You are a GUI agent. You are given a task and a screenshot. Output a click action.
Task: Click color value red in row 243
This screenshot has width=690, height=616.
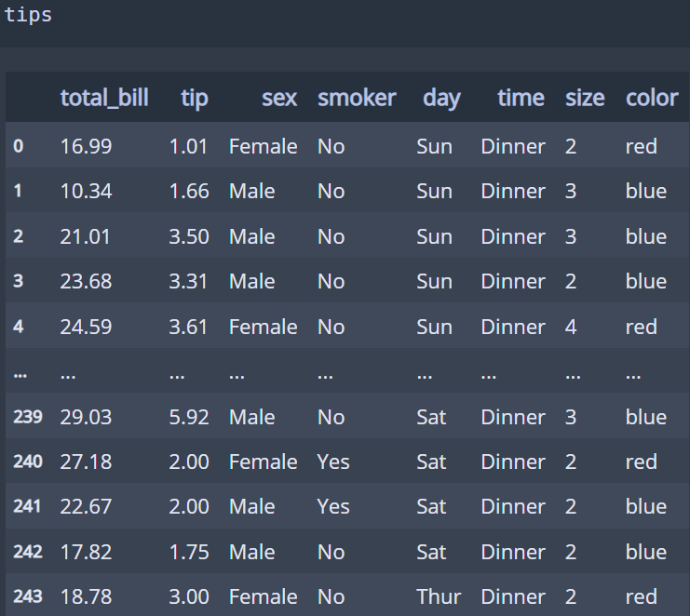[x=642, y=596]
